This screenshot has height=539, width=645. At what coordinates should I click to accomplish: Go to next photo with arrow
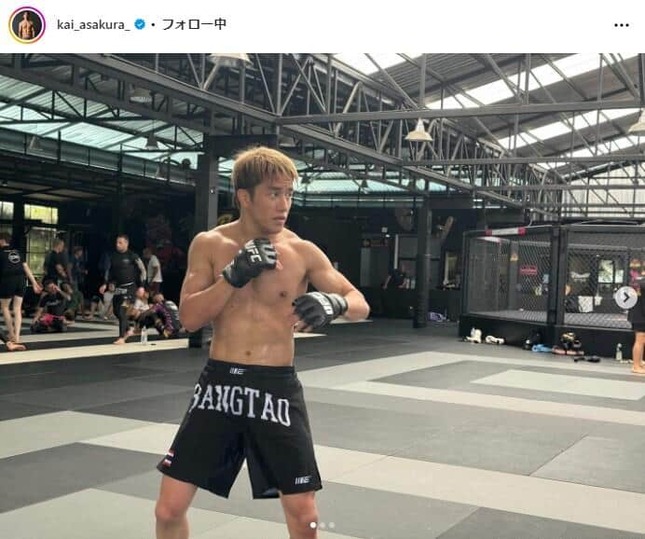626,297
